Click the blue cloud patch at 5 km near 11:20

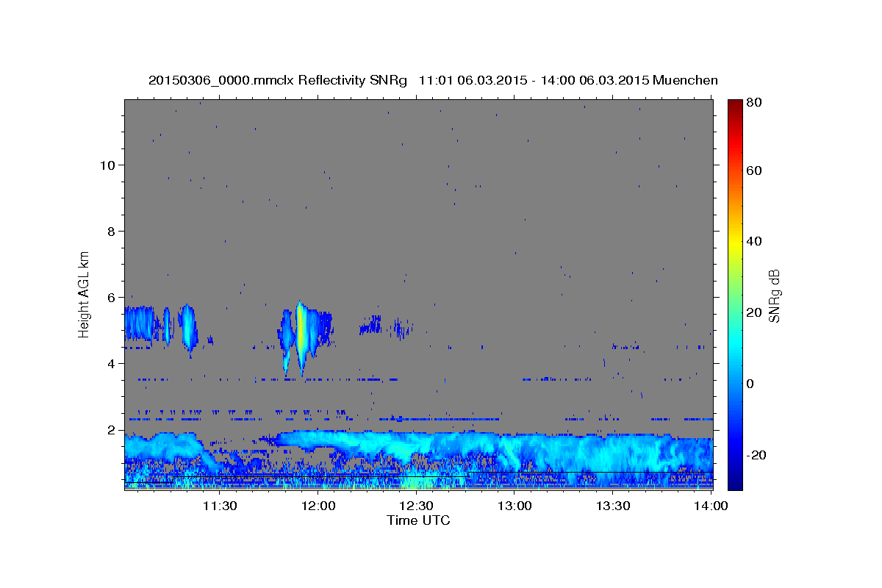188,326
